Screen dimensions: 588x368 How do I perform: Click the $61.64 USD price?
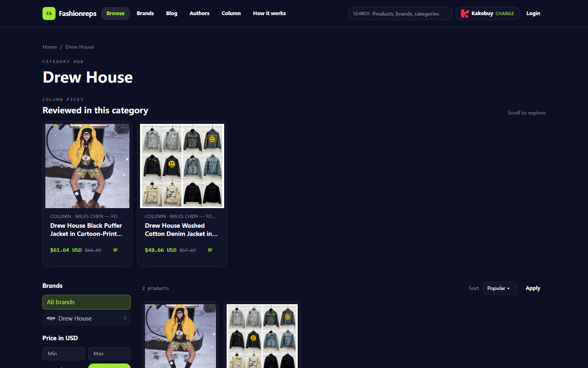[66, 250]
